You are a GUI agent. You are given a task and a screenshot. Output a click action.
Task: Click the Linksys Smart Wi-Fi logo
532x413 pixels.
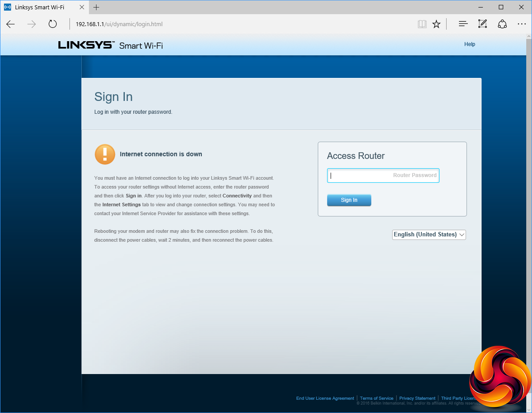click(111, 45)
